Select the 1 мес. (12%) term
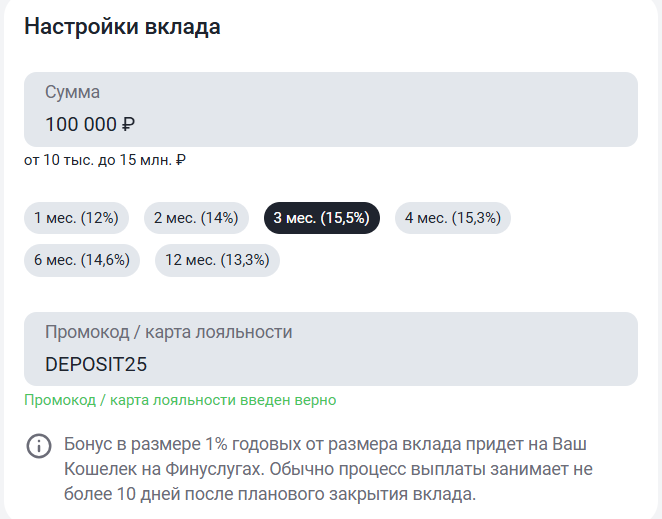This screenshot has height=519, width=662. tap(77, 218)
